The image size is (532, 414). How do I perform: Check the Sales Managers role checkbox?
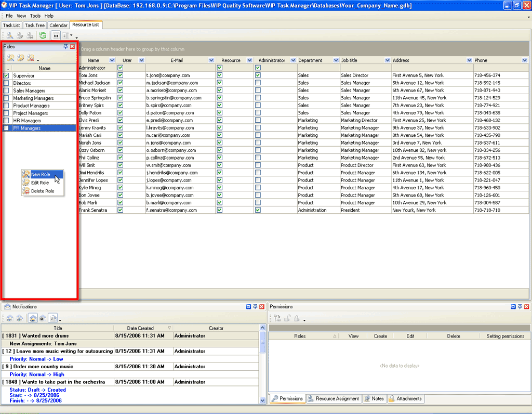[6, 90]
